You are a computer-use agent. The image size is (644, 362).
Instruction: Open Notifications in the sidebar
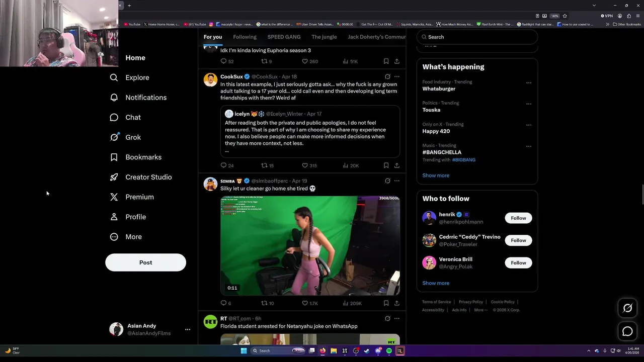pos(138,98)
